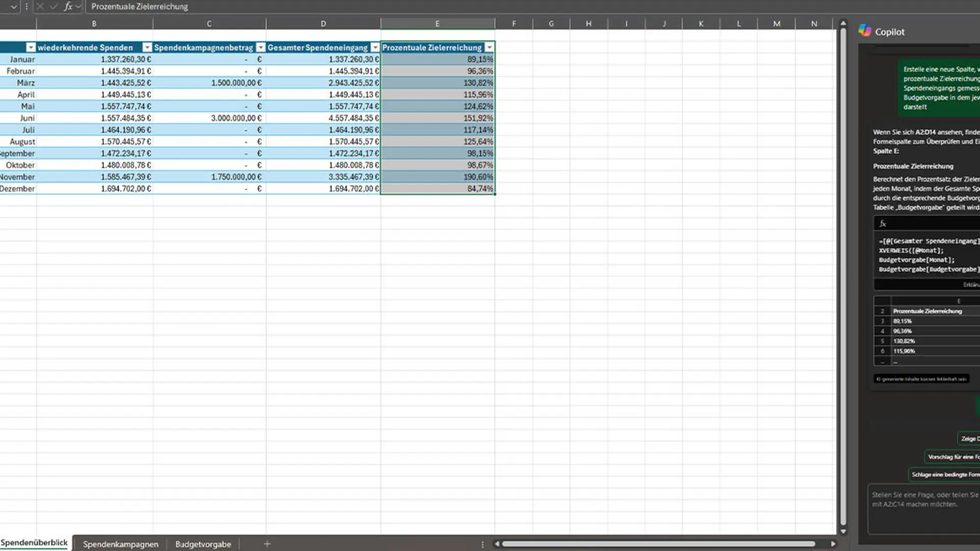Viewport: 980px width, 551px height.
Task: Select cell 1.500.000,00 € in März row
Action: tap(209, 83)
